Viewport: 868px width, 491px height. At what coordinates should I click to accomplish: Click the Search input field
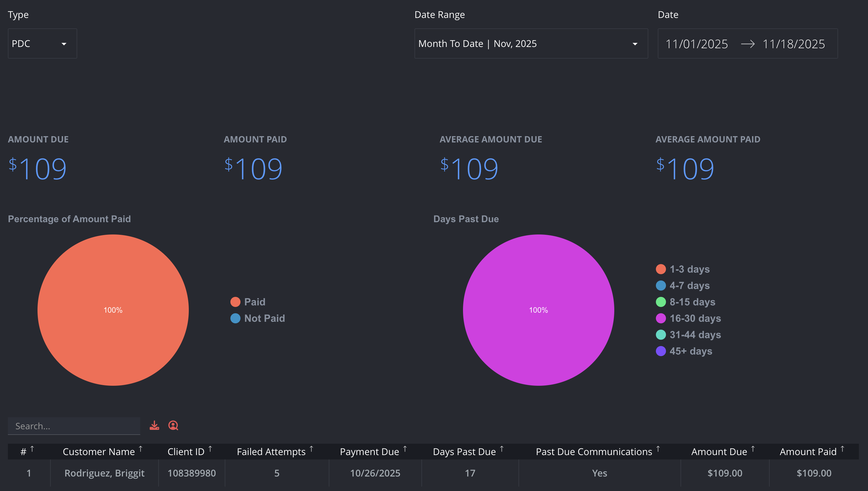pyautogui.click(x=74, y=426)
